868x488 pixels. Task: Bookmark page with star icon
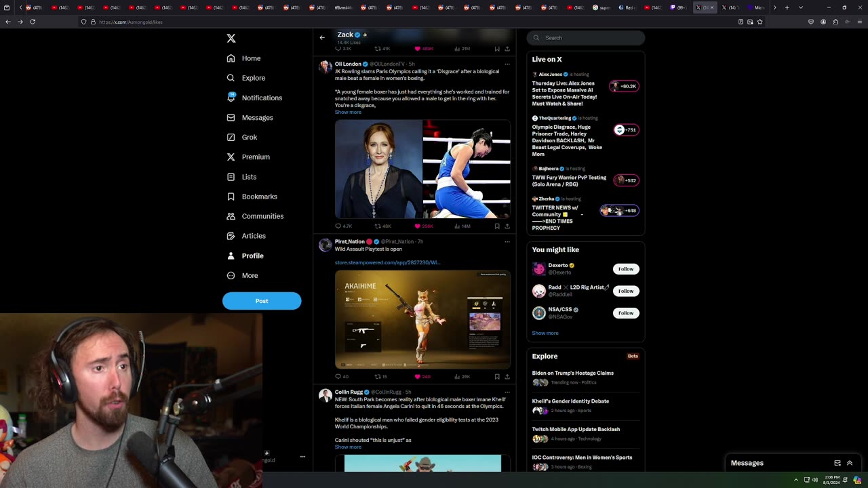(x=759, y=22)
